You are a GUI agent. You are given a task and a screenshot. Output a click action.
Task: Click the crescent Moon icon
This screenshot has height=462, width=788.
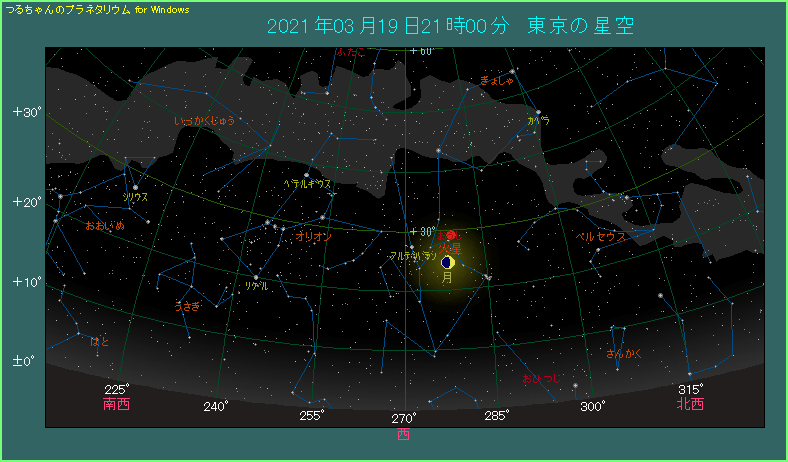[x=447, y=262]
